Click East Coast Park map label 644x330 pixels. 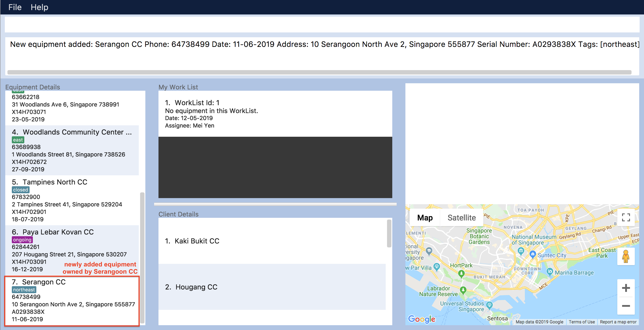[602, 253]
